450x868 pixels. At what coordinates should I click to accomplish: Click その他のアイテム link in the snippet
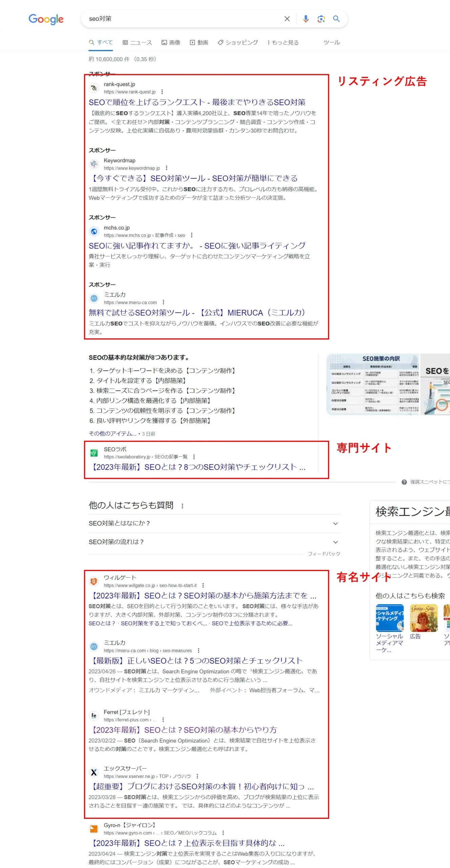tap(112, 434)
